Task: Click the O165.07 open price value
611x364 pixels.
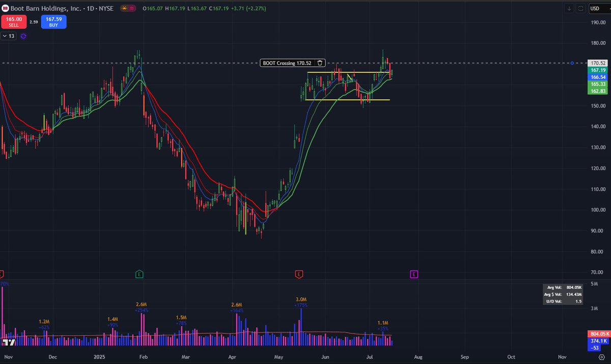Action: [x=152, y=9]
